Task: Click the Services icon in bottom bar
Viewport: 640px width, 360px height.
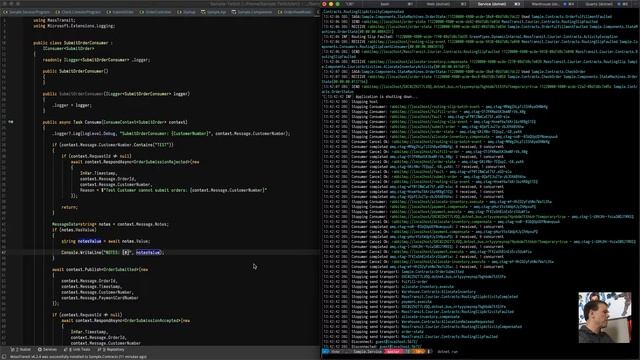Action: 40,349
